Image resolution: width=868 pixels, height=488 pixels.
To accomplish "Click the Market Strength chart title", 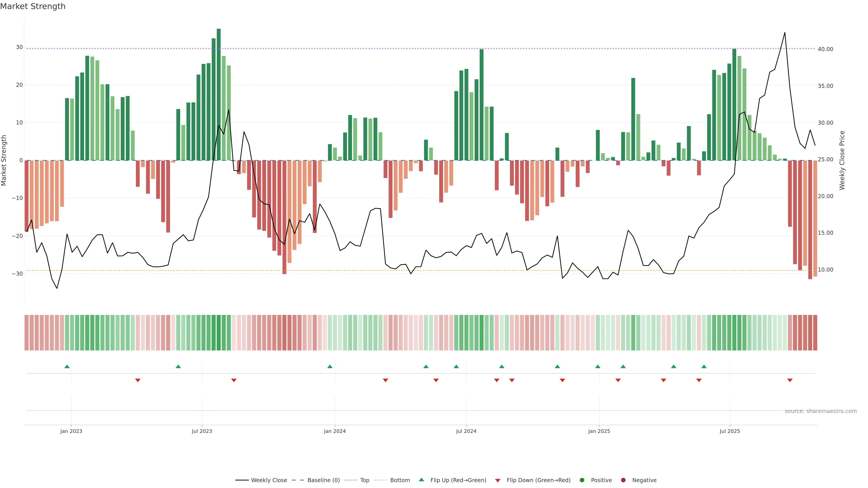I will pos(33,6).
